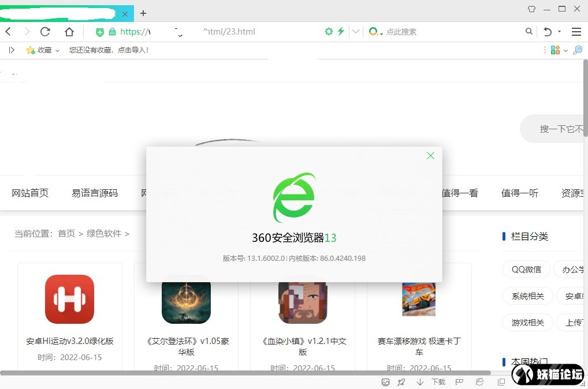The width and height of the screenshot is (588, 389).
Task: Select the 办公 category tag
Action: coord(570,270)
